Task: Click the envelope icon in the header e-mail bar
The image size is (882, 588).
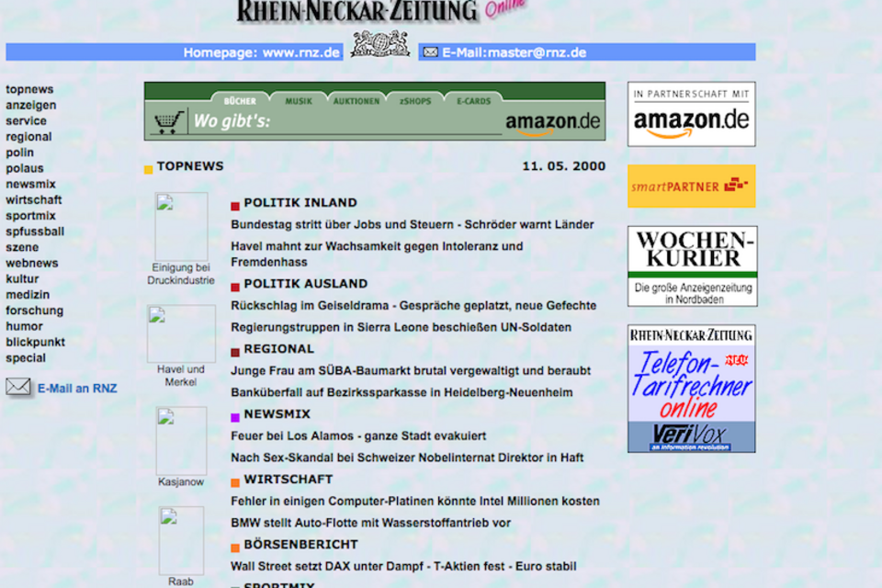Action: [x=430, y=52]
